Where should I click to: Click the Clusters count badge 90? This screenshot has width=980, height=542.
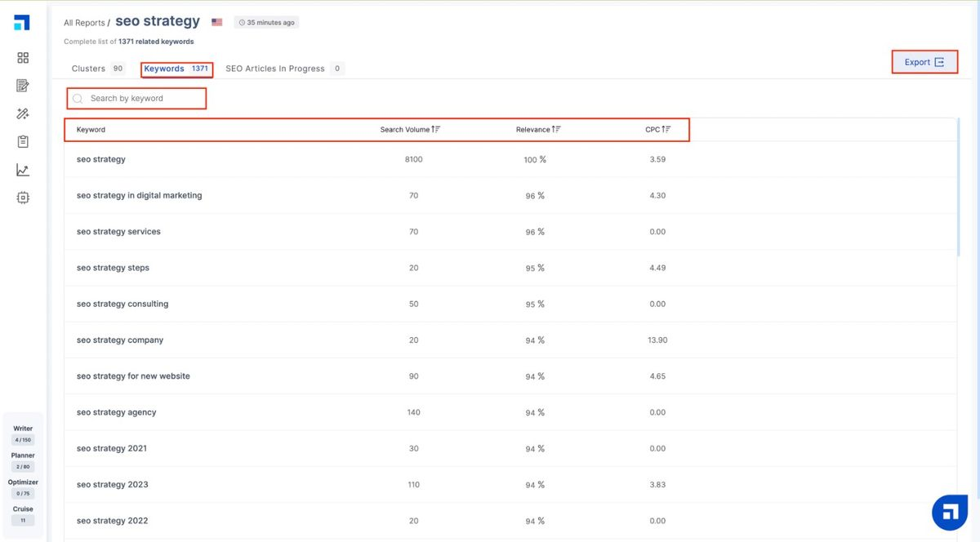click(x=118, y=69)
